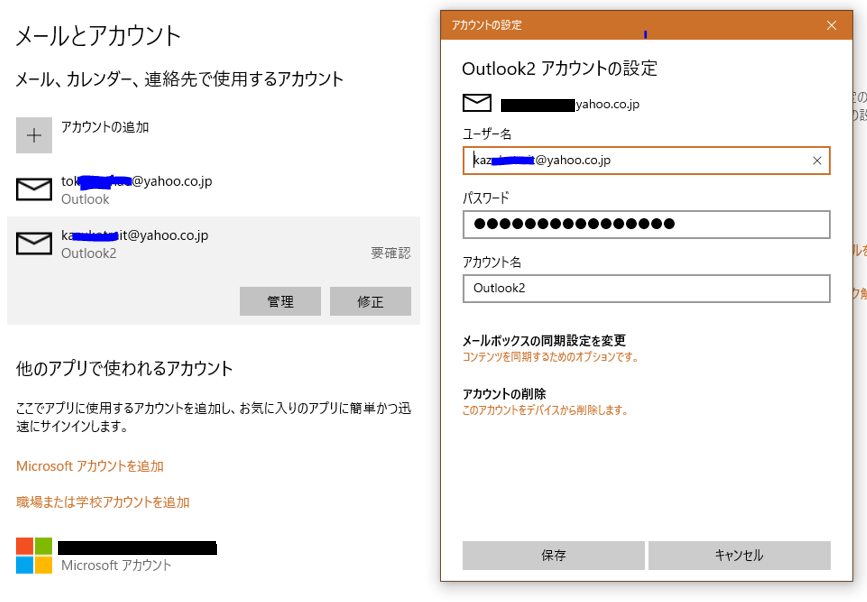Screen dimensions: 867x602
Task: Click 保存 to save account settings
Action: [x=553, y=555]
